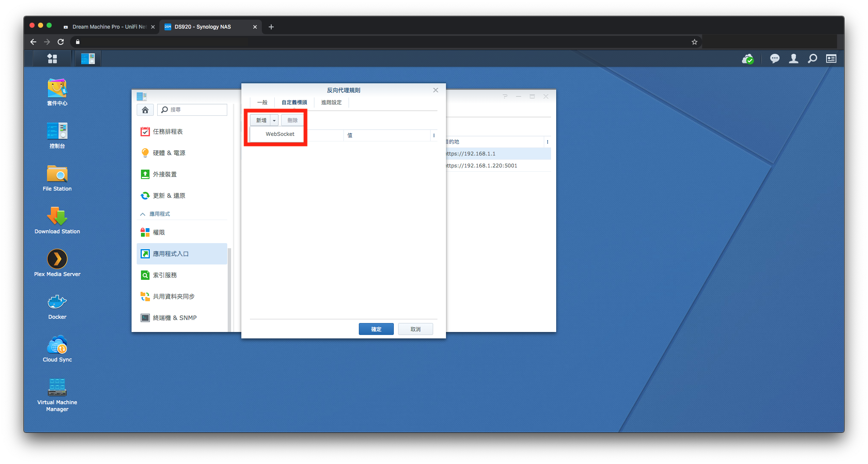This screenshot has height=464, width=868.
Task: View site security lock icon
Action: [78, 42]
